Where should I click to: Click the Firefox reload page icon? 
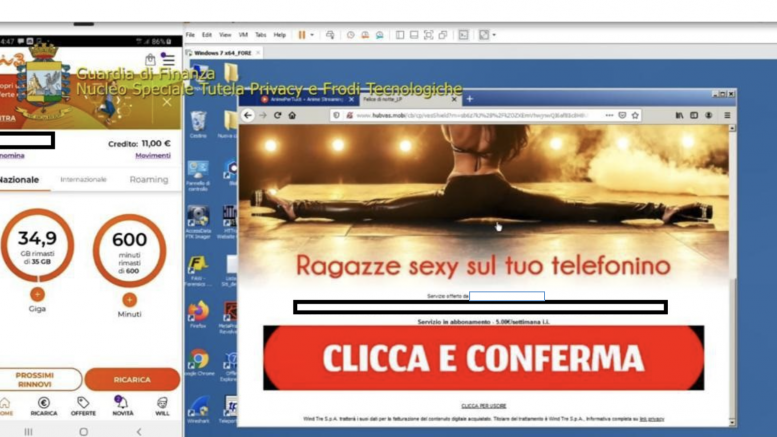278,116
